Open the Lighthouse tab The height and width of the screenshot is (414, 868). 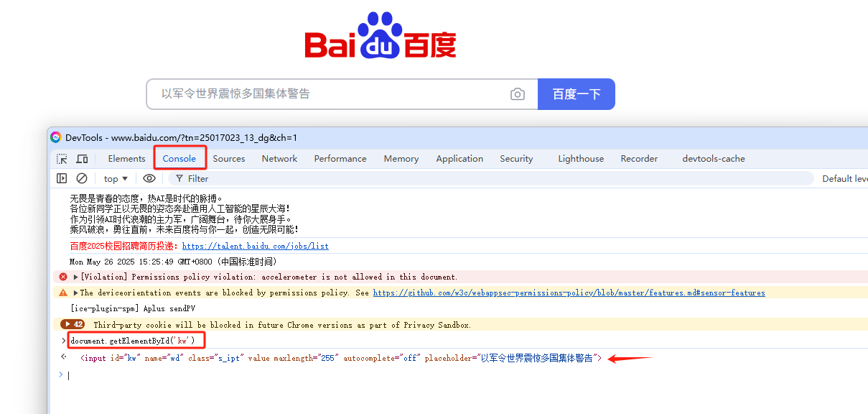[x=581, y=159]
